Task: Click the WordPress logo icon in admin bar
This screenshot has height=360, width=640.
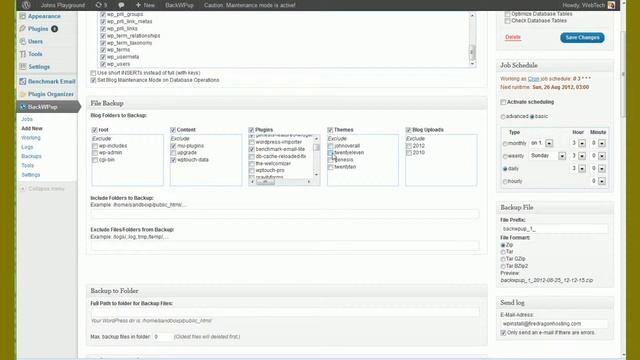Action: (26, 5)
